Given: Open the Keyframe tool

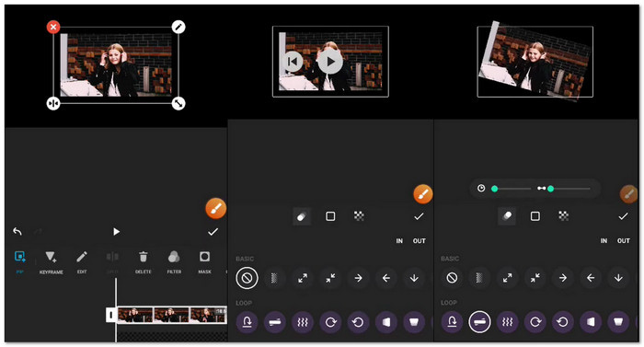Looking at the screenshot, I should [51, 262].
